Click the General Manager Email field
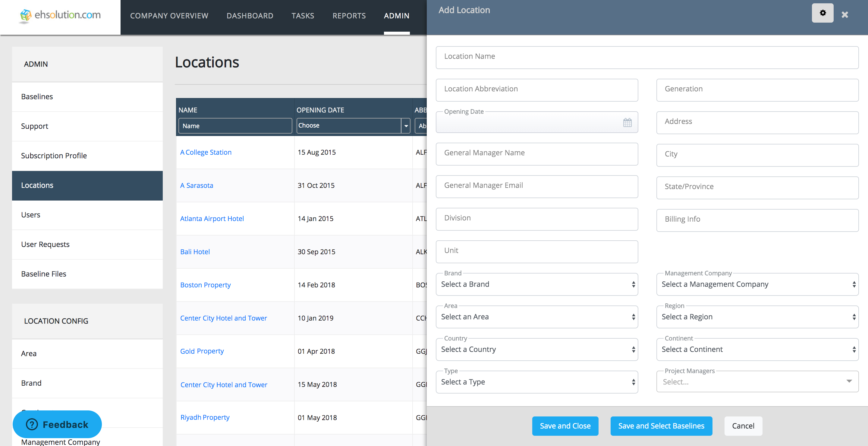 point(537,187)
